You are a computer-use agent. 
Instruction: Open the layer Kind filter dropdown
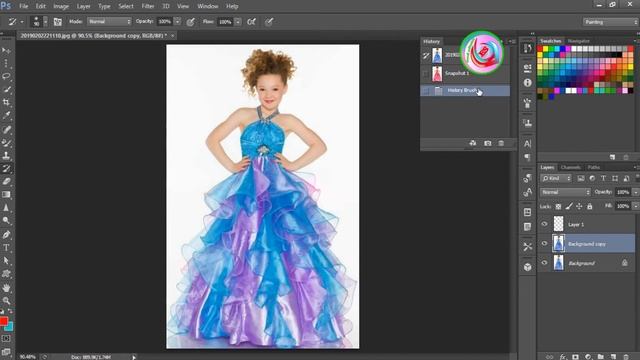[x=556, y=178]
